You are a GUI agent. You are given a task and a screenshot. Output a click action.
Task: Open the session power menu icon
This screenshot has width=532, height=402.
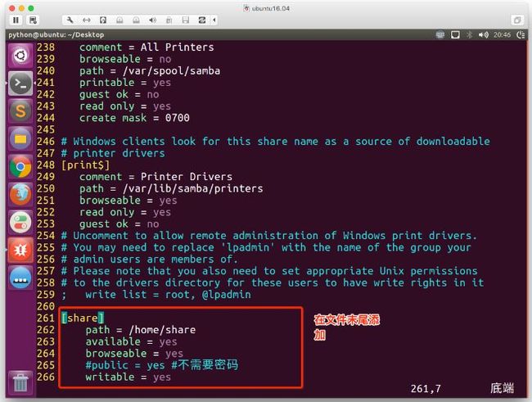(521, 34)
